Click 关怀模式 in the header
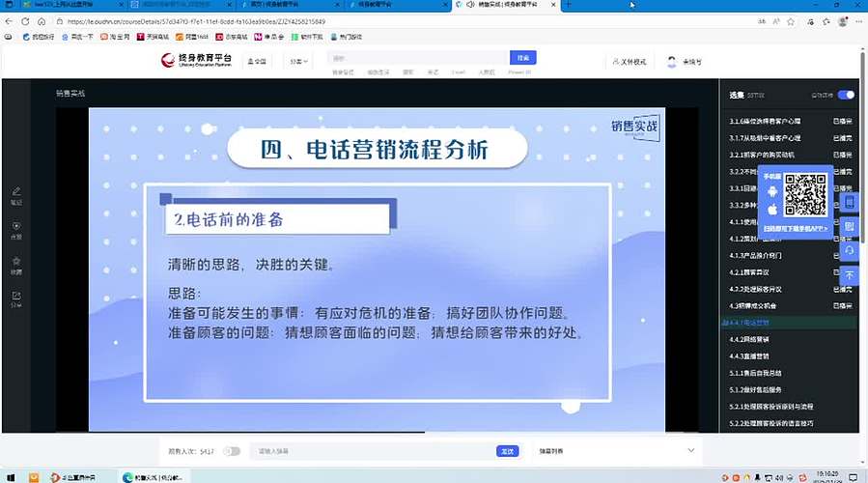868x483 pixels. [633, 62]
